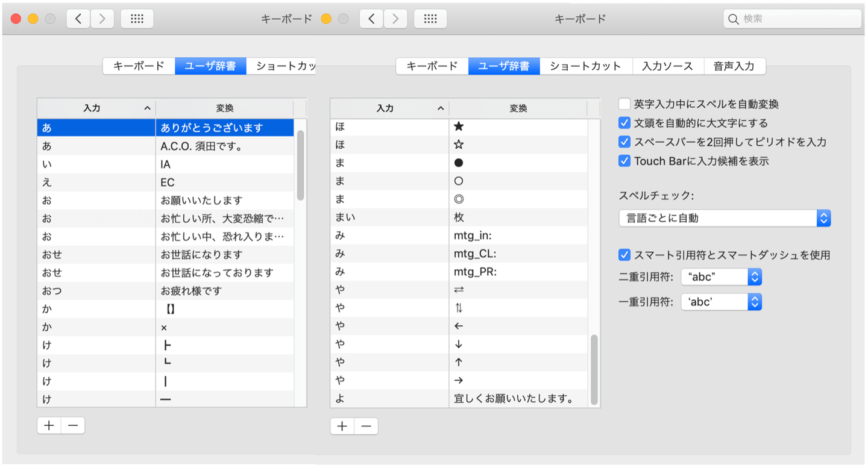The height and width of the screenshot is (468, 868).
Task: Open the 一重引用符 quote style dropdown
Action: [x=722, y=302]
